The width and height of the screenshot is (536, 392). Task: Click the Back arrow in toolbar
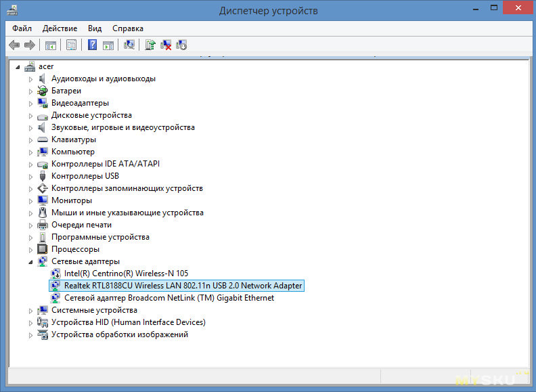click(14, 45)
